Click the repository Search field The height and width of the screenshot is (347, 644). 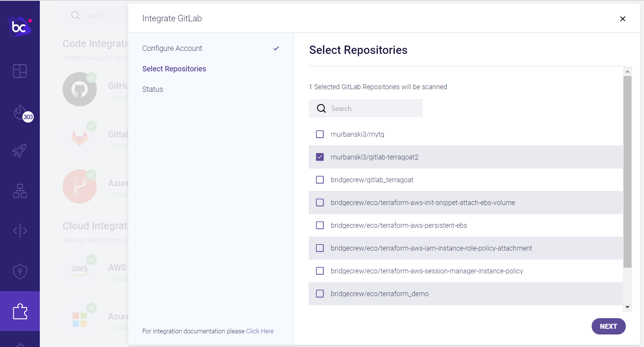(x=372, y=109)
